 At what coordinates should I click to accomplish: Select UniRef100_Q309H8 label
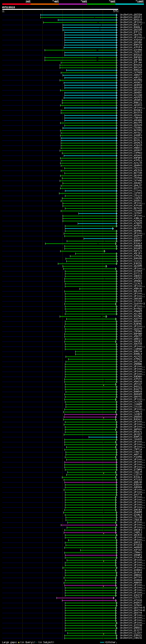(x=131, y=50)
